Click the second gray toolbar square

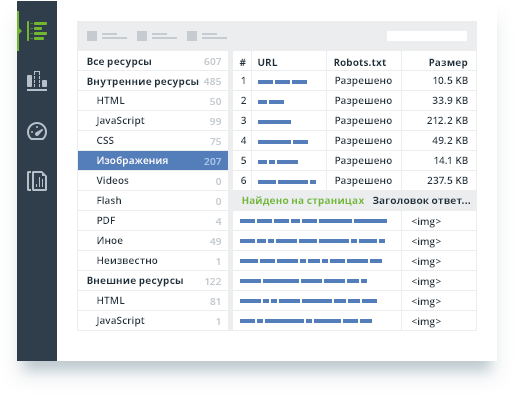click(142, 36)
